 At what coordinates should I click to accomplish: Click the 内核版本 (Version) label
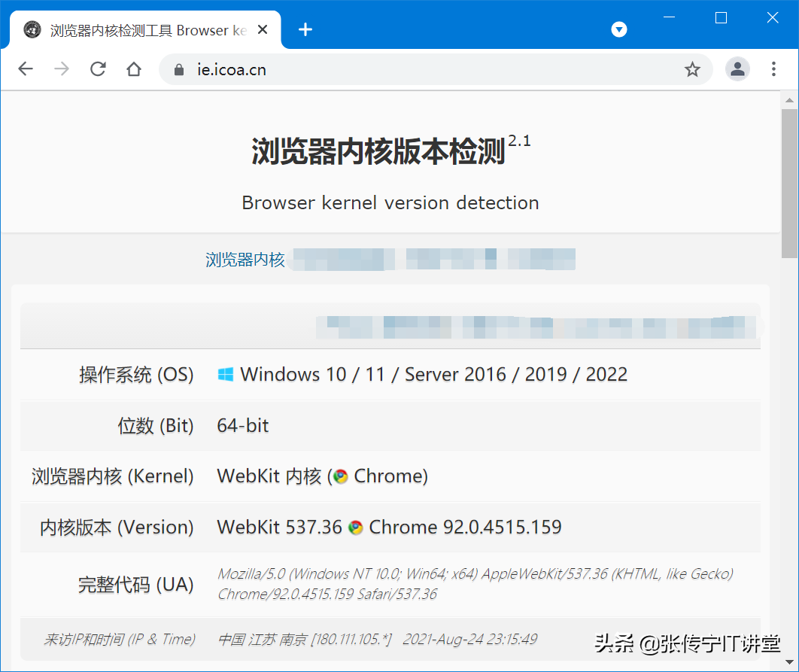[117, 528]
